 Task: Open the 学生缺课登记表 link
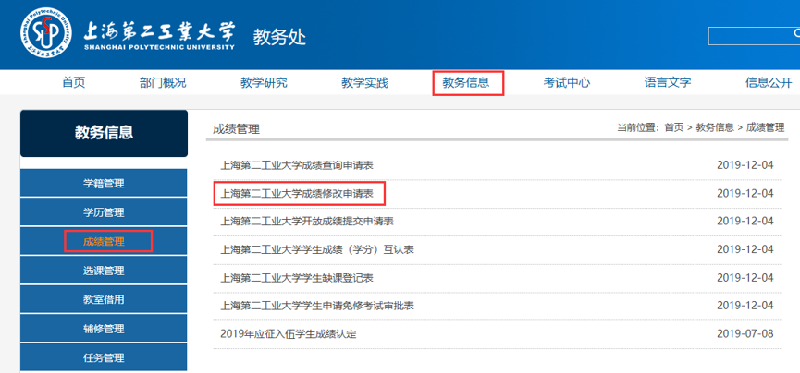point(297,278)
